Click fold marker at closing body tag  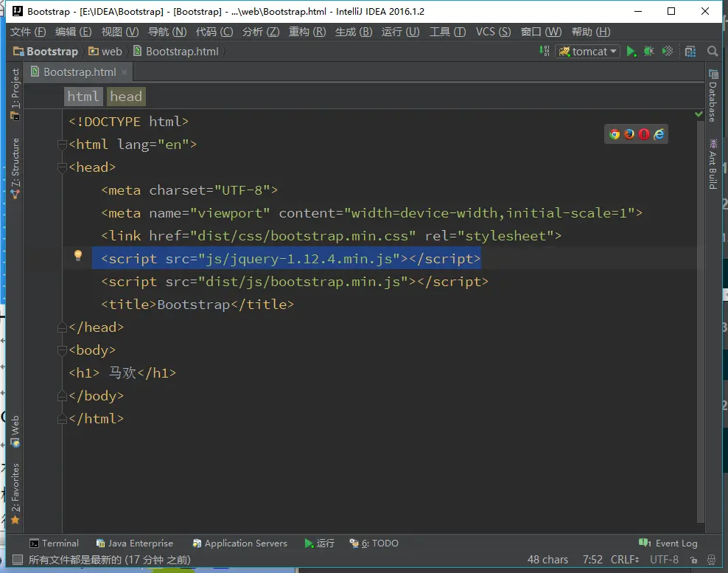tap(62, 396)
